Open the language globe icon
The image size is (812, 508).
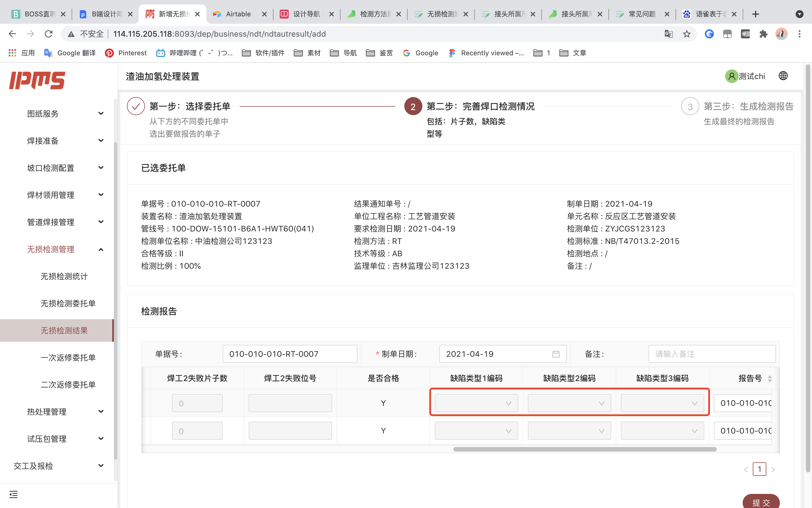[x=783, y=76]
